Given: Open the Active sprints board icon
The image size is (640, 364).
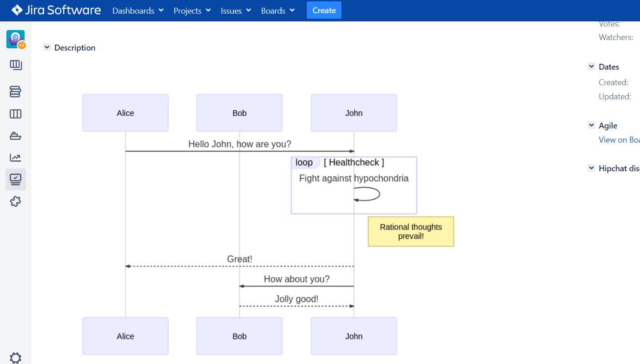Looking at the screenshot, I should [15, 114].
